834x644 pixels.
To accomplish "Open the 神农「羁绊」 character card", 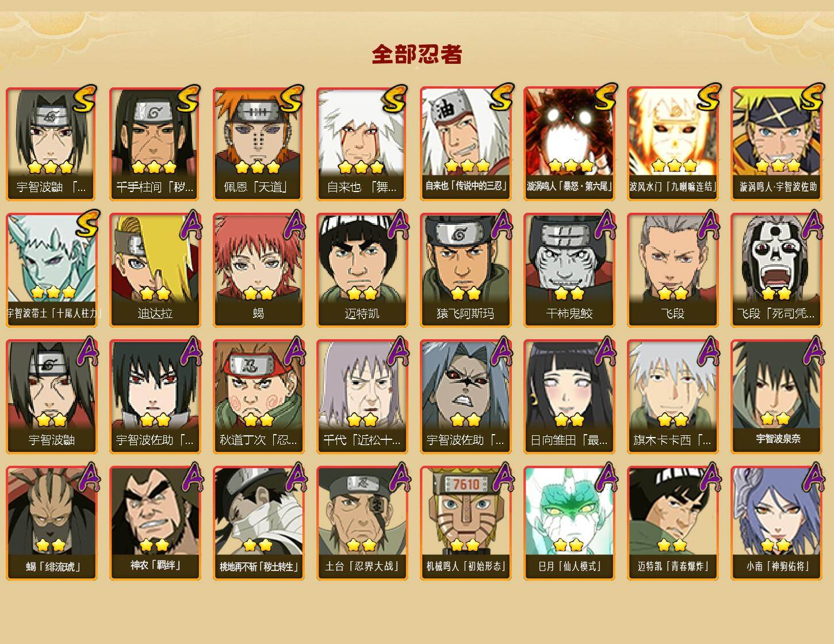I will (155, 523).
